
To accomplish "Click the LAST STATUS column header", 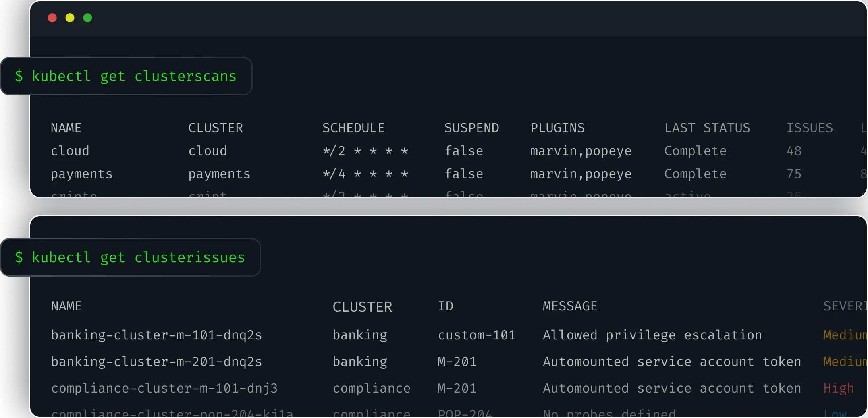I will tap(707, 128).
